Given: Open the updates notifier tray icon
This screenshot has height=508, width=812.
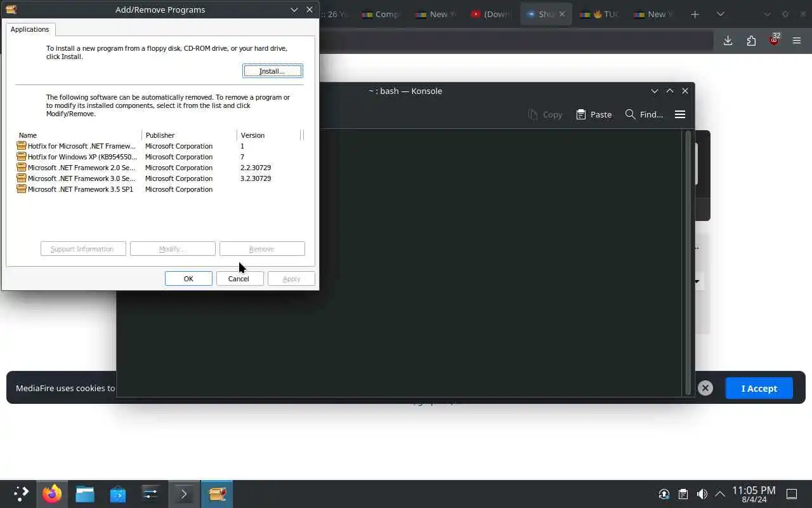Looking at the screenshot, I should (x=664, y=494).
